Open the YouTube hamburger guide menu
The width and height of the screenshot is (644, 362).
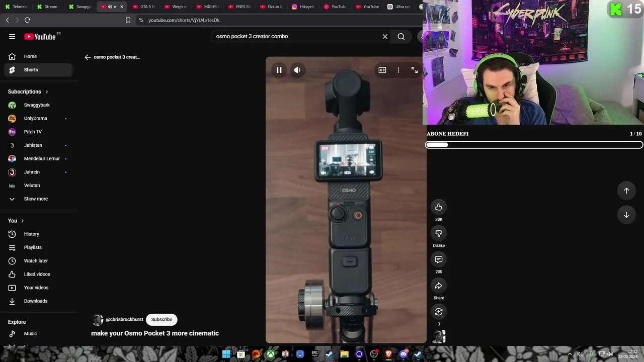pyautogui.click(x=12, y=36)
